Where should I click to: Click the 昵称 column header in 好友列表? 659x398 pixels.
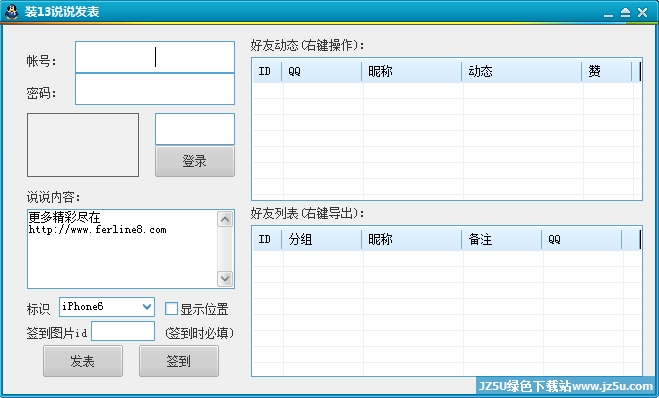coord(411,240)
